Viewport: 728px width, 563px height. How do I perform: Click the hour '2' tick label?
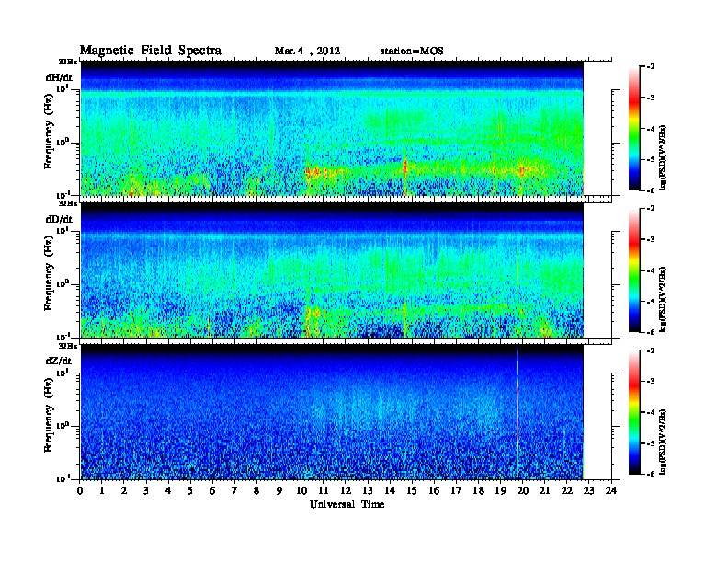124,491
